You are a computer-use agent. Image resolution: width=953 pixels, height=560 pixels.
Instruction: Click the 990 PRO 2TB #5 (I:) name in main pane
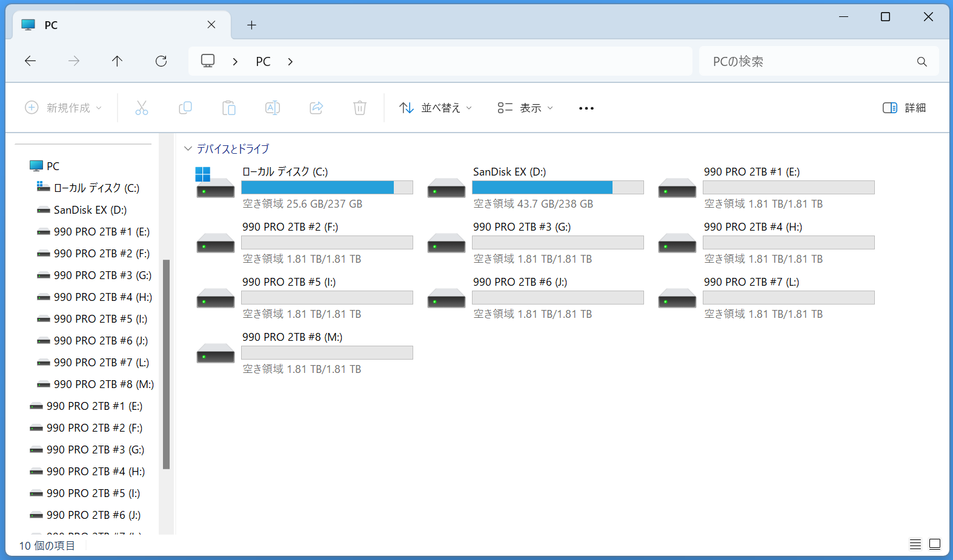pyautogui.click(x=289, y=282)
